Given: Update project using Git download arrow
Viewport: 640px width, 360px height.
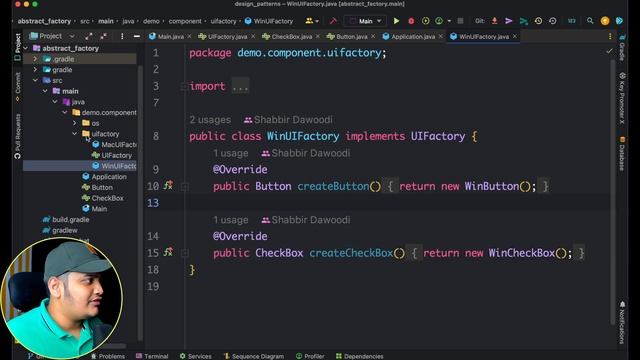Looking at the screenshot, I should (x=494, y=21).
